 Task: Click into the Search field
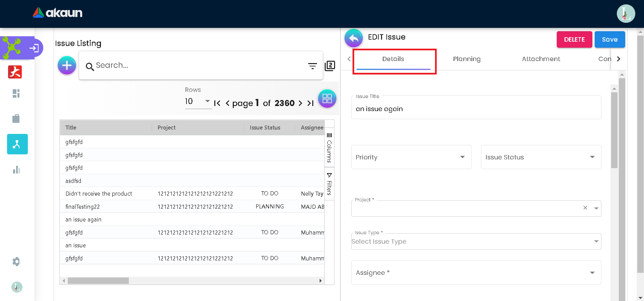coord(201,65)
